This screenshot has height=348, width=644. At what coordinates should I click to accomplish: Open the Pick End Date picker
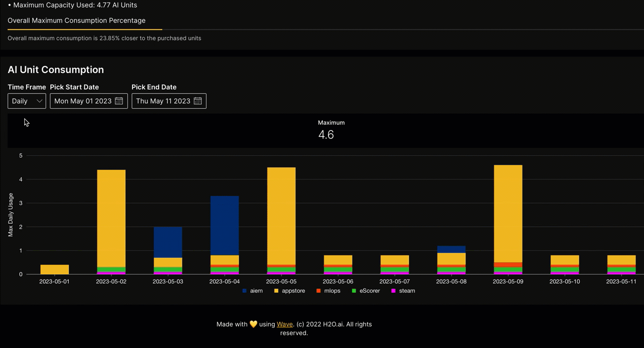click(163, 101)
